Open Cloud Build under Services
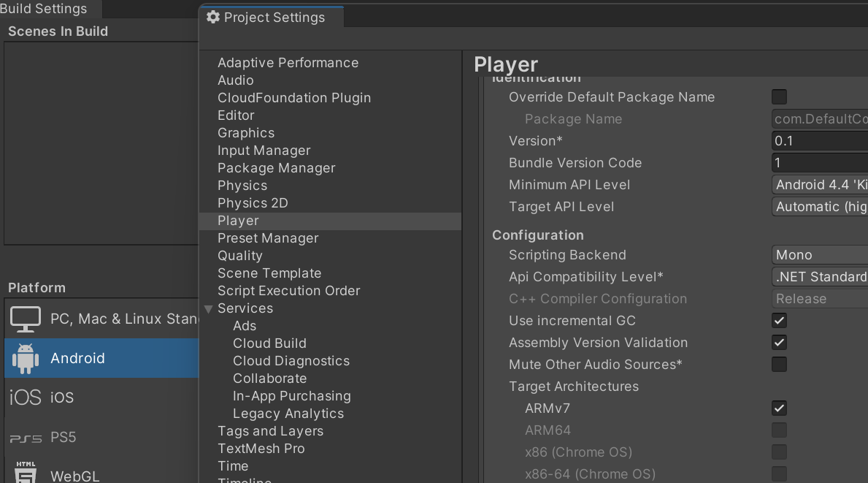Screen dimensions: 868x483 (269, 343)
